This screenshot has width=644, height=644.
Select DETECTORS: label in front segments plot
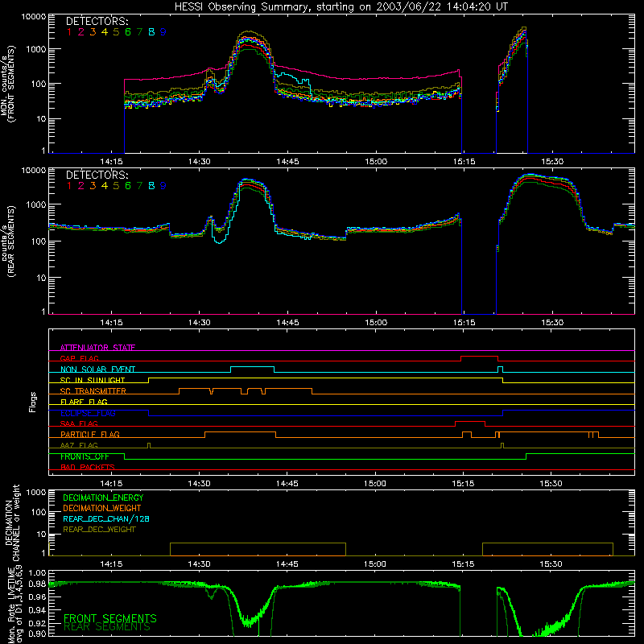[x=97, y=21]
